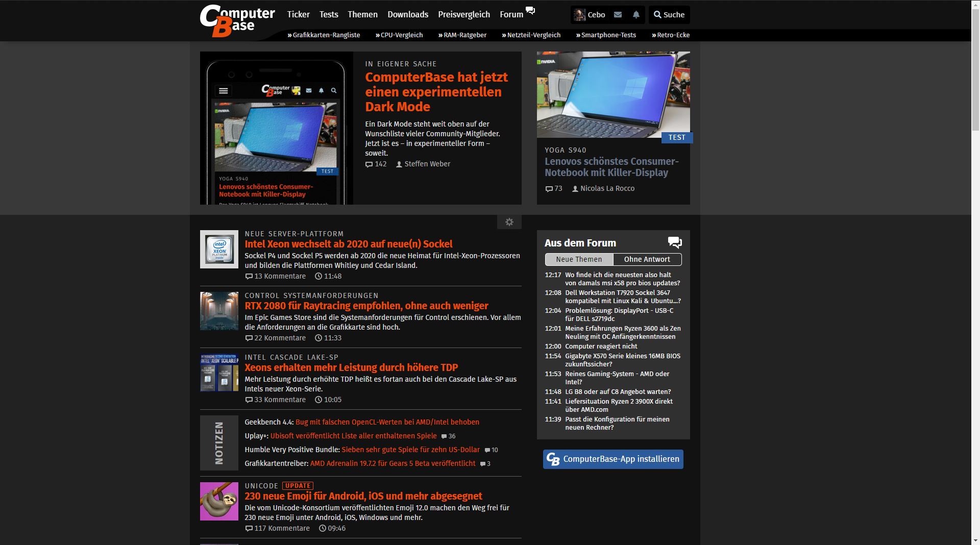980x545 pixels.
Task: Open Liefersituation Ryzen 3900X thread
Action: coord(619,405)
